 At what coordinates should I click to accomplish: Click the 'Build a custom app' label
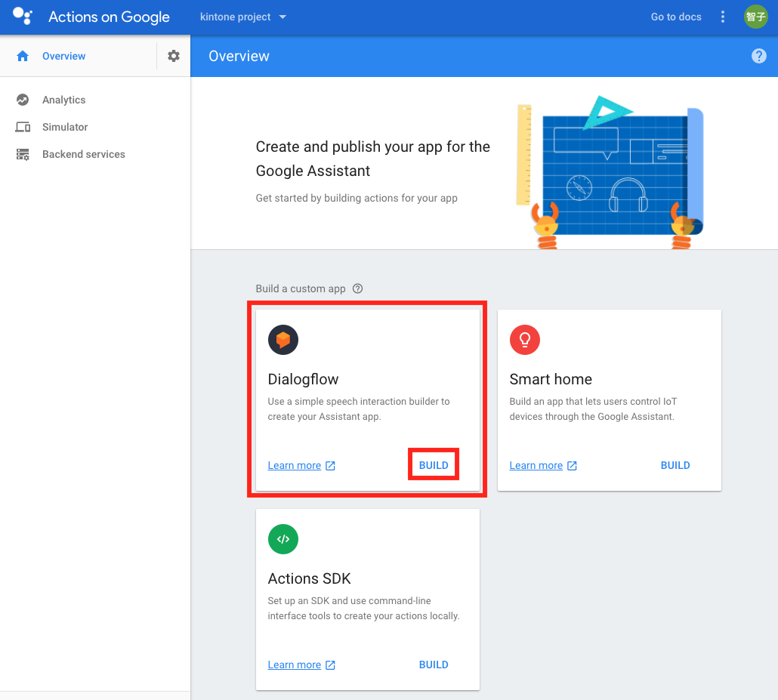pyautogui.click(x=300, y=288)
